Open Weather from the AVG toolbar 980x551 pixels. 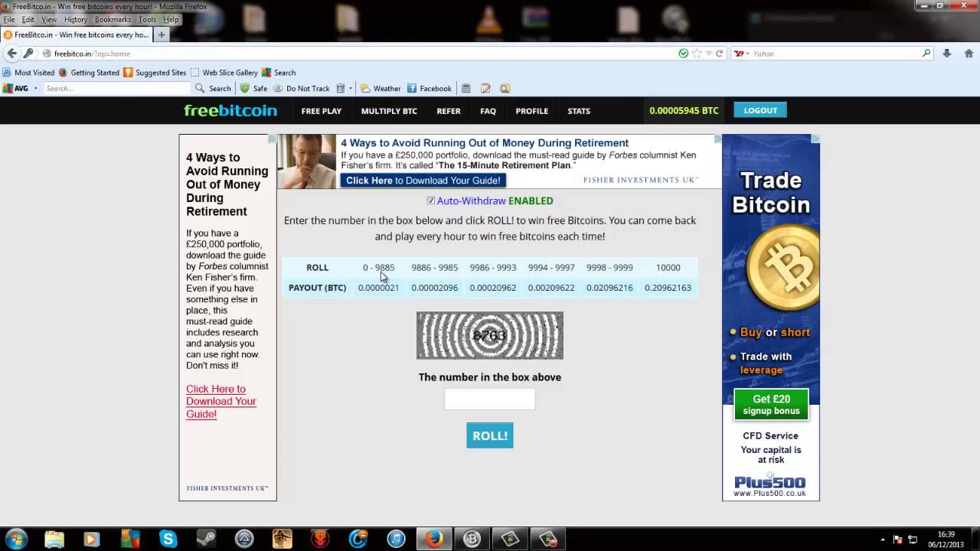pyautogui.click(x=381, y=88)
